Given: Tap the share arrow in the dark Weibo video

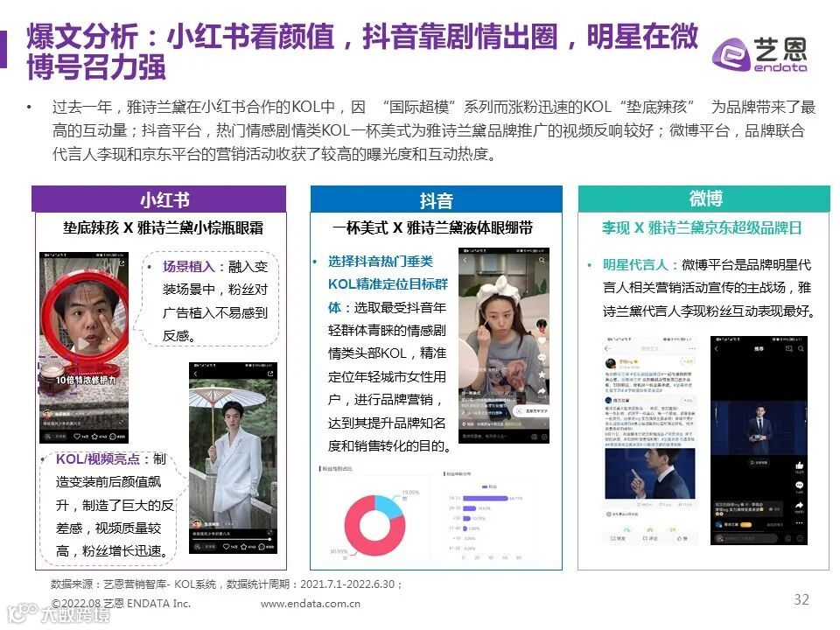Looking at the screenshot, I should pyautogui.click(x=799, y=505).
